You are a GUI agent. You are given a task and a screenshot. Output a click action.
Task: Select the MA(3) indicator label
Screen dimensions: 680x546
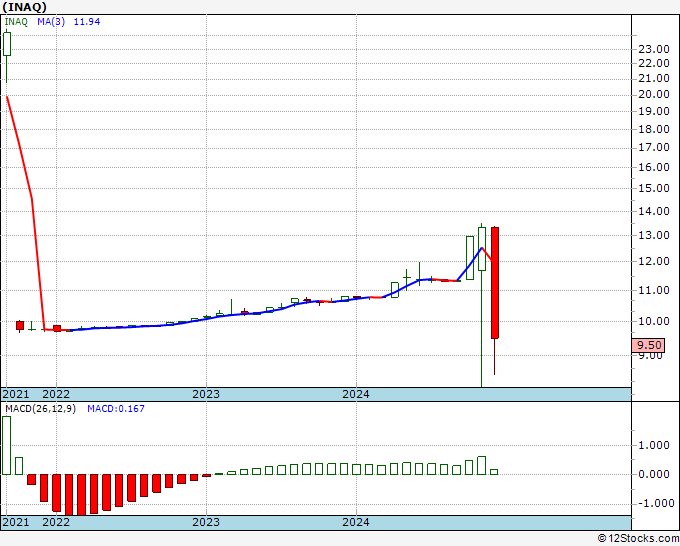[x=51, y=22]
